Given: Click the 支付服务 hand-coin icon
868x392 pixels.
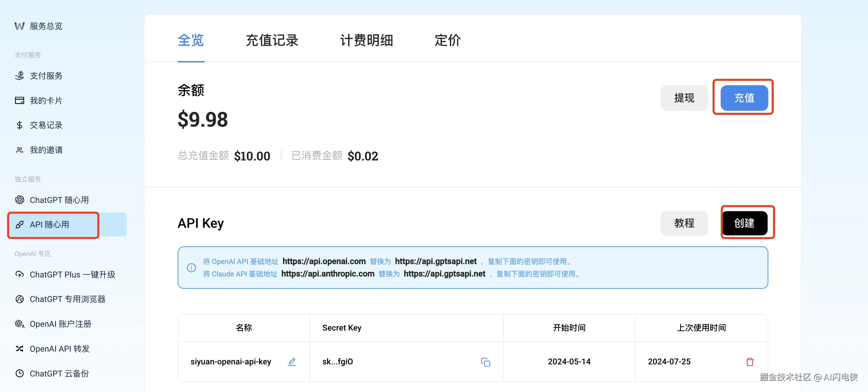Looking at the screenshot, I should click(19, 76).
